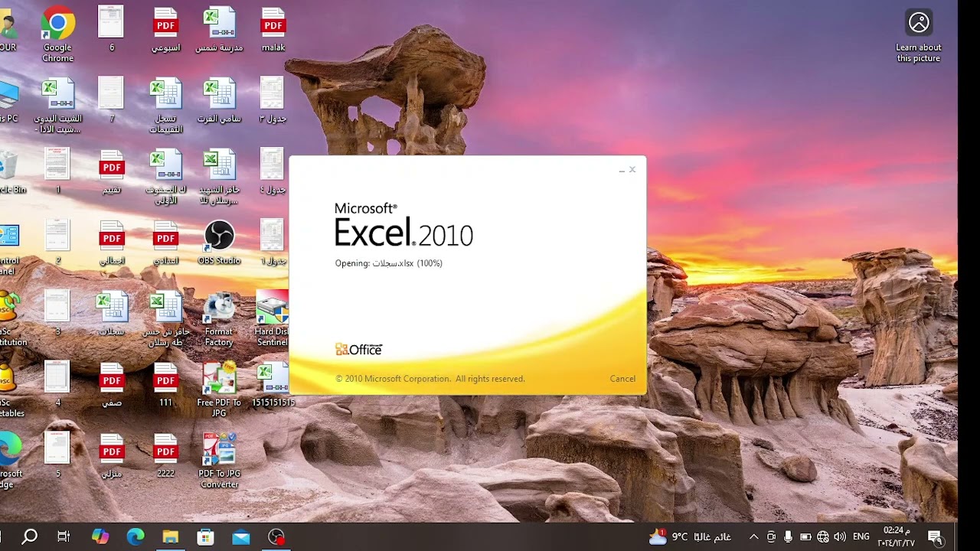980x551 pixels.
Task: Click the microphone tray icon
Action: click(788, 536)
